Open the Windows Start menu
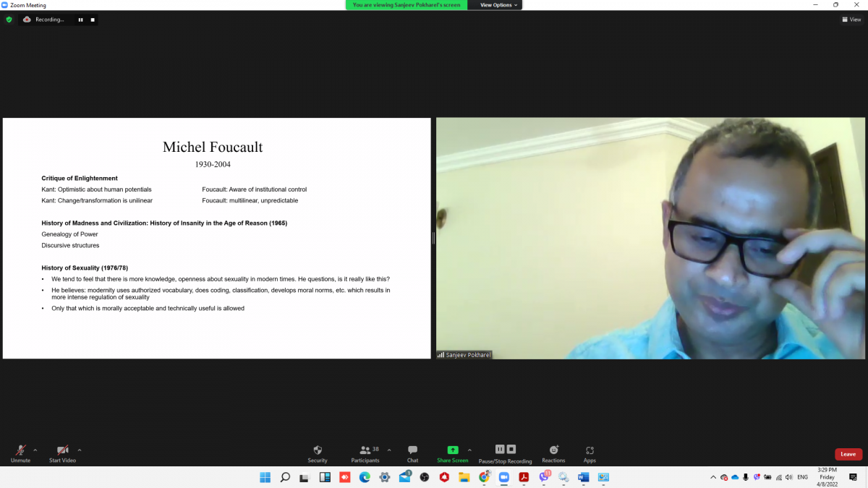Viewport: 868px width, 488px height. point(265,477)
